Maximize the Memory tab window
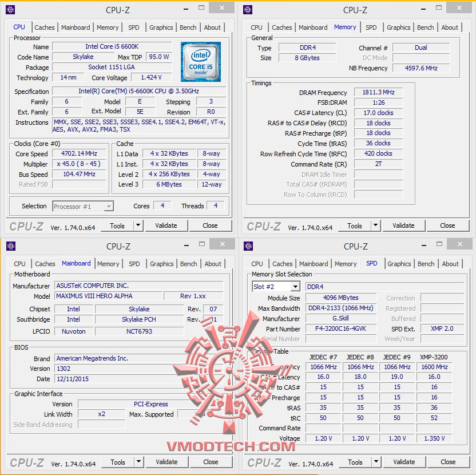 [439, 8]
